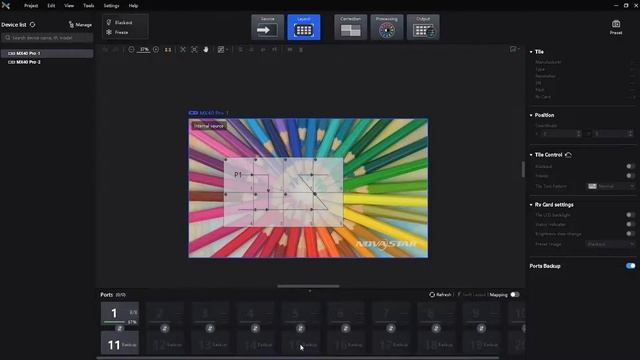Click the P1 cabinet layout on canvas

(x=283, y=192)
